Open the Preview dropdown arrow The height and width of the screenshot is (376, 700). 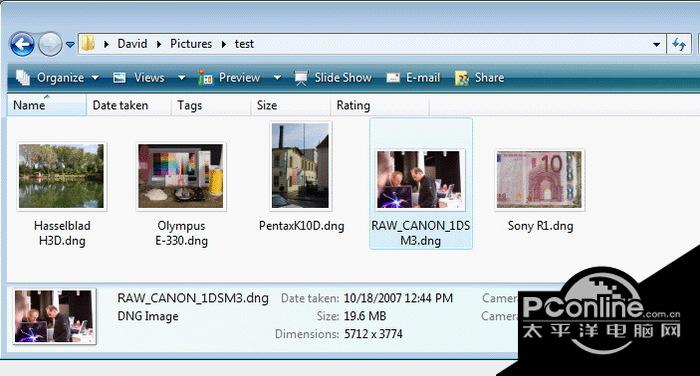click(277, 78)
